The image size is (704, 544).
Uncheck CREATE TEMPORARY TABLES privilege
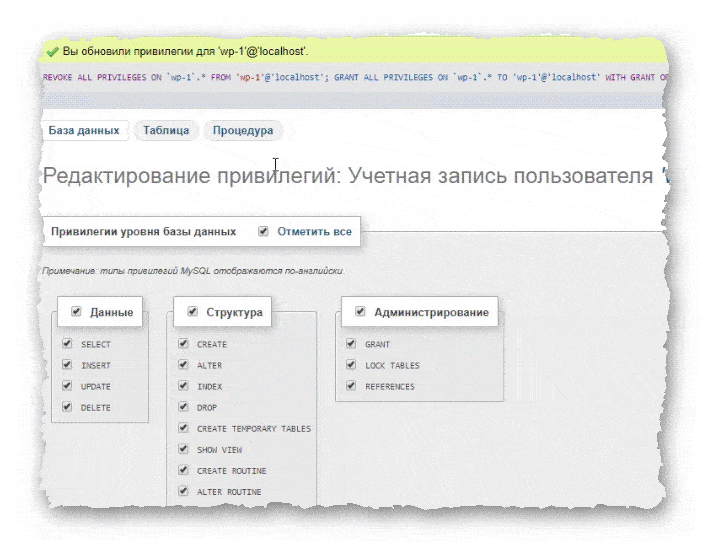coord(183,428)
